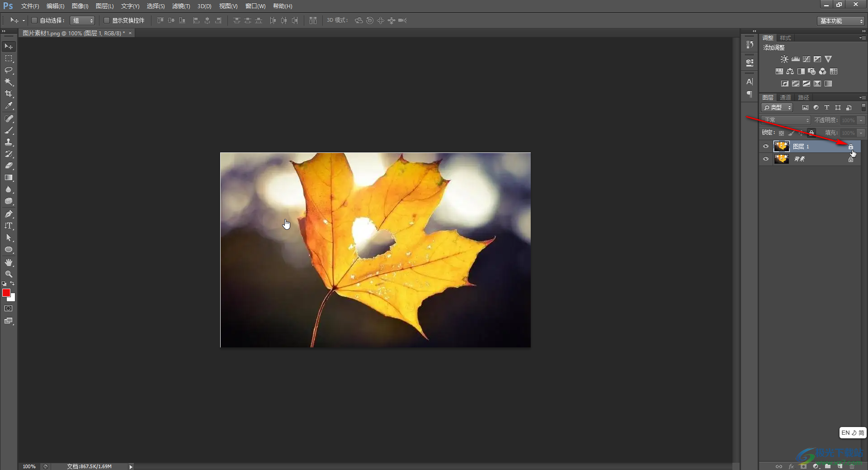
Task: Toggle Quick Mask mode
Action: click(9, 309)
